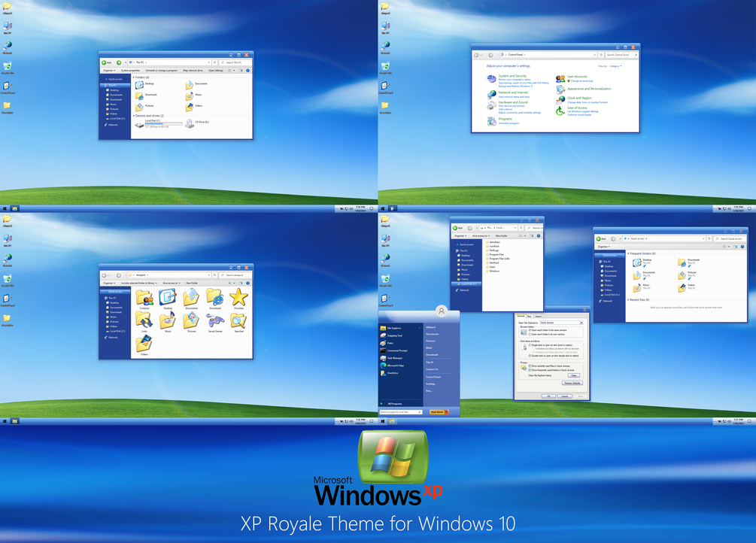Screen dimensions: 756x543
Task: Click the Local Disk (C:) capacity bar
Action: click(x=163, y=124)
